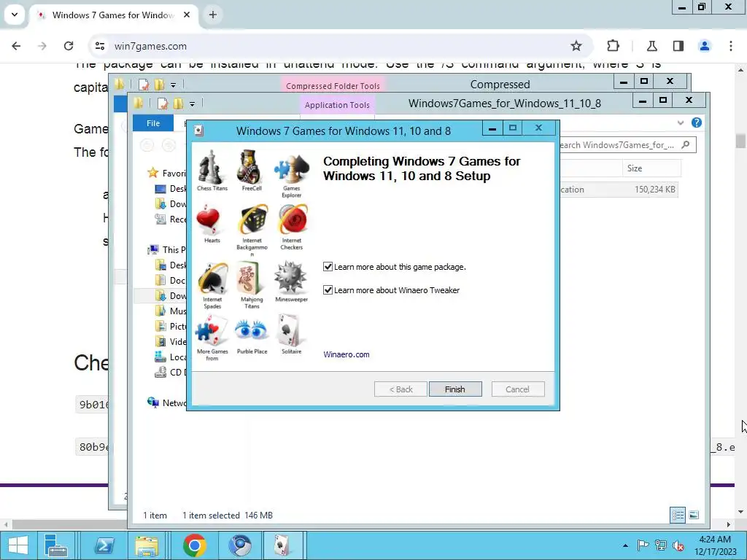Click the disabled Back button
This screenshot has height=560, width=747.
(x=400, y=389)
